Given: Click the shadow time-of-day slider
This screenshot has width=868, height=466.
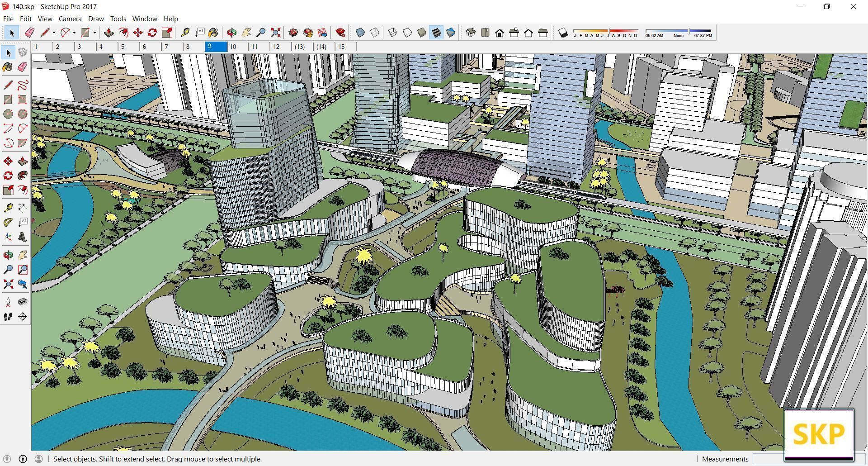Looking at the screenshot, I should (678, 33).
